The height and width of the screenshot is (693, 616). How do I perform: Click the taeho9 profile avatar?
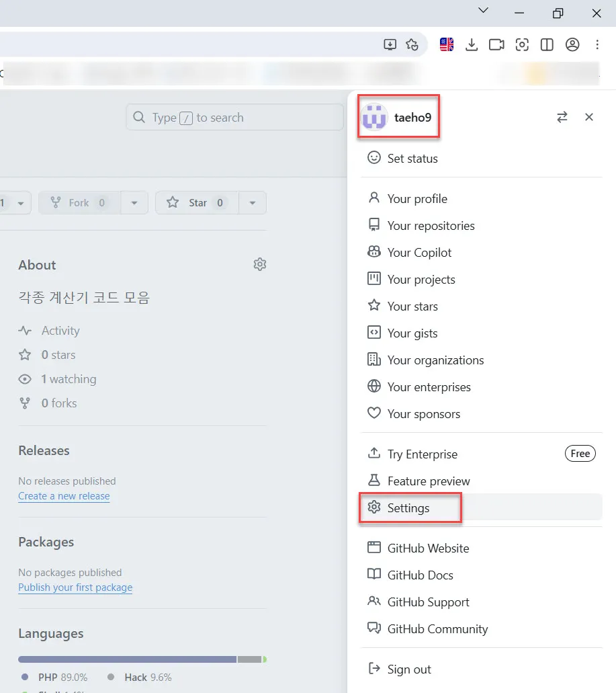[x=374, y=116]
